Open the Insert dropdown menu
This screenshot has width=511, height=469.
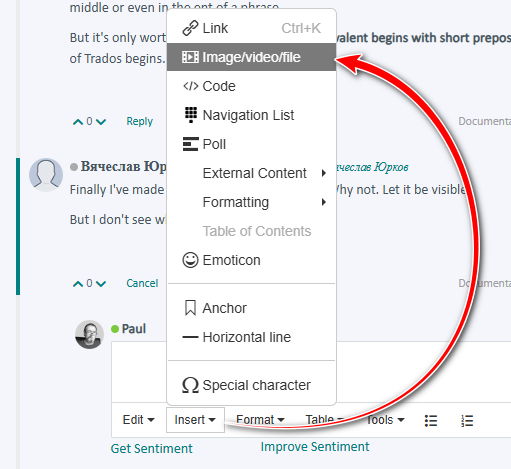pos(195,420)
